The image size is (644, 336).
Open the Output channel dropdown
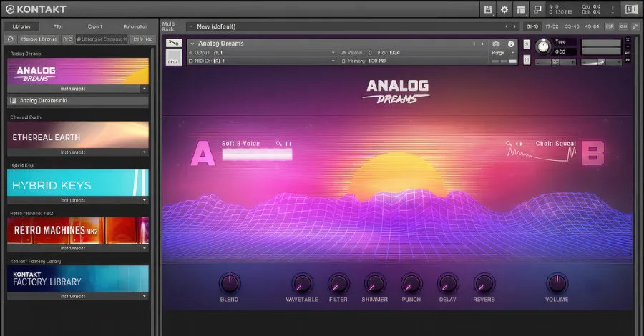333,53
